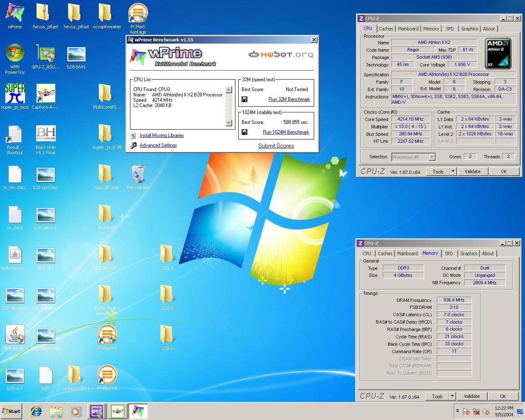
Task: Switch to CPU-Z via taskbar button
Action: point(97,411)
